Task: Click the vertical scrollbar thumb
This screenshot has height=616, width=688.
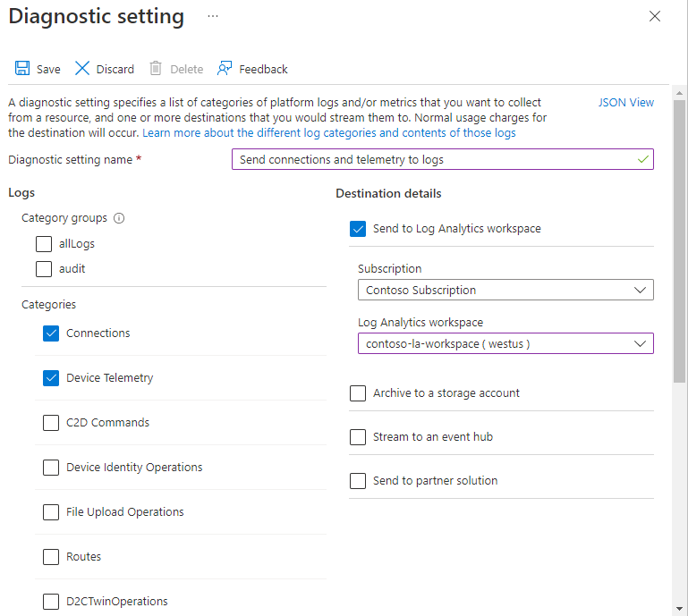Action: pos(679,241)
